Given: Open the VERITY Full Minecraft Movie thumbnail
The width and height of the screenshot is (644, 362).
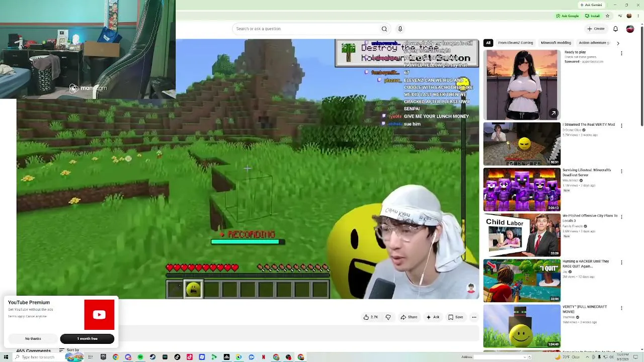Looking at the screenshot, I should (522, 326).
